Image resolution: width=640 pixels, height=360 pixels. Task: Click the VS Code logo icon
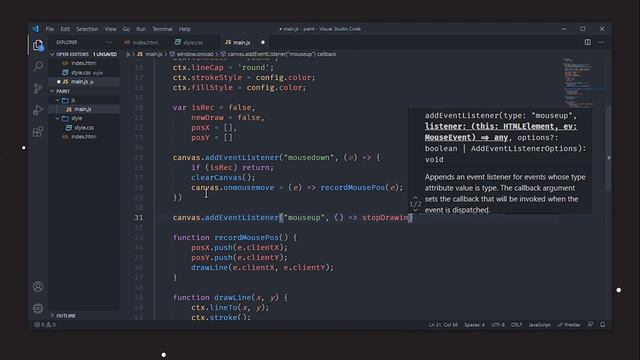click(x=36, y=29)
